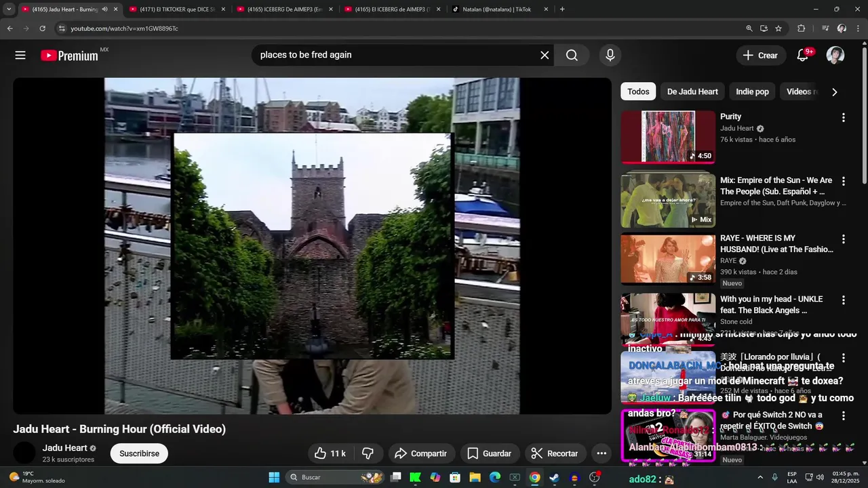
Task: Open the Crear menu
Action: pyautogui.click(x=761, y=56)
